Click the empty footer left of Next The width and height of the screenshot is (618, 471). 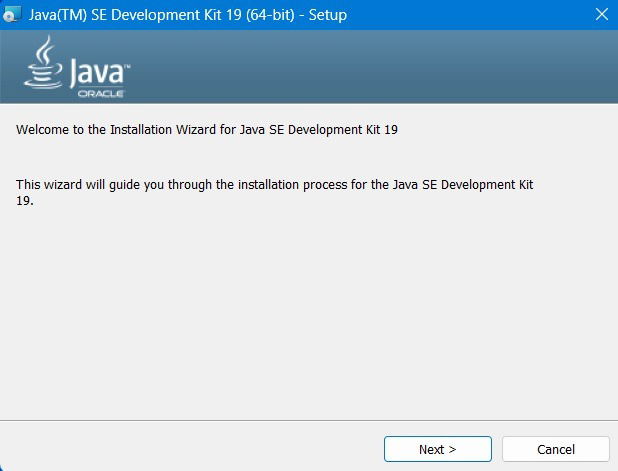pyautogui.click(x=190, y=449)
